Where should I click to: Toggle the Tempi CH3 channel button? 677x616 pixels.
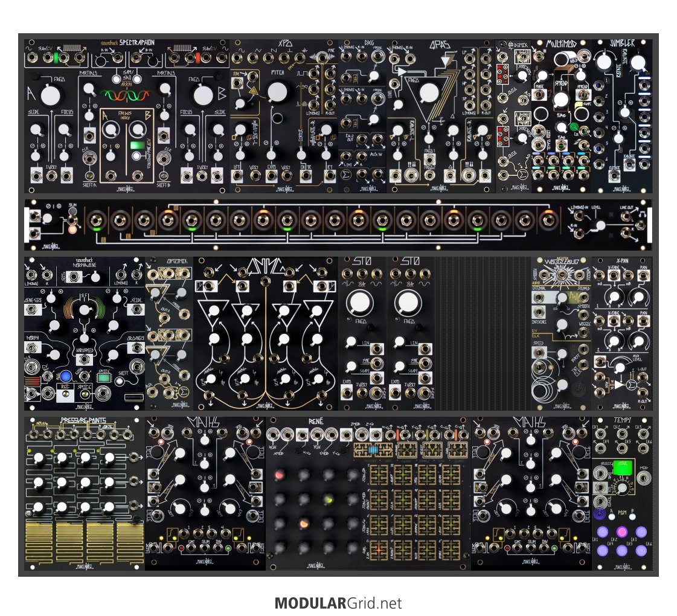[641, 531]
